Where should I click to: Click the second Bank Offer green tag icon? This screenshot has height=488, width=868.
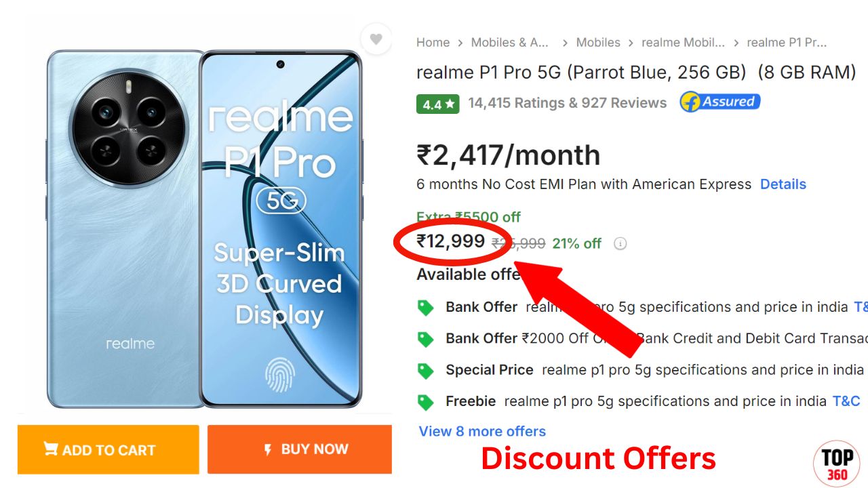(x=425, y=339)
